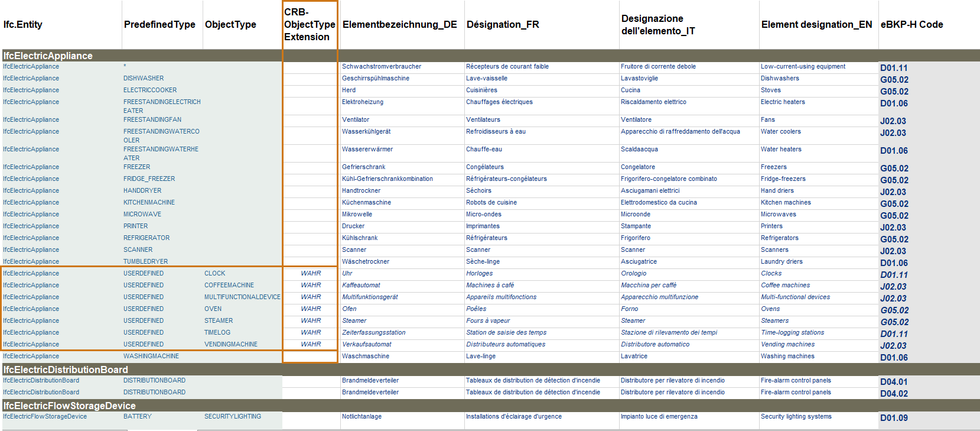980x431 pixels.
Task: Select the 'MICROWAVE' predefined type cell
Action: (x=142, y=214)
